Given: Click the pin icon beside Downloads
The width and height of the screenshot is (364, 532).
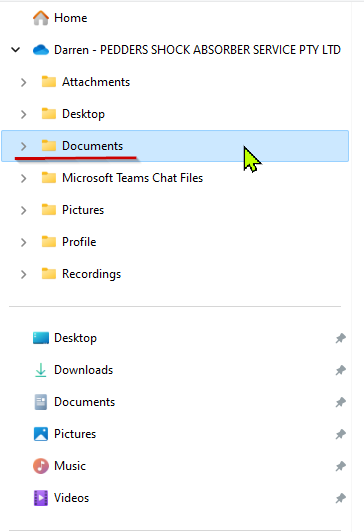Looking at the screenshot, I should click(x=341, y=370).
